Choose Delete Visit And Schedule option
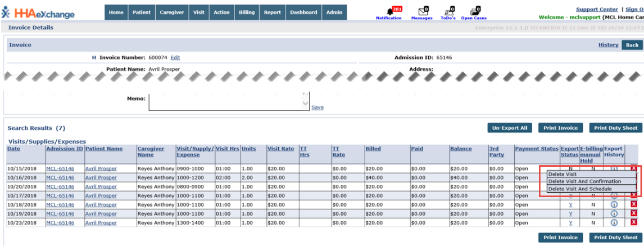Image resolution: width=644 pixels, height=246 pixels. [x=580, y=189]
